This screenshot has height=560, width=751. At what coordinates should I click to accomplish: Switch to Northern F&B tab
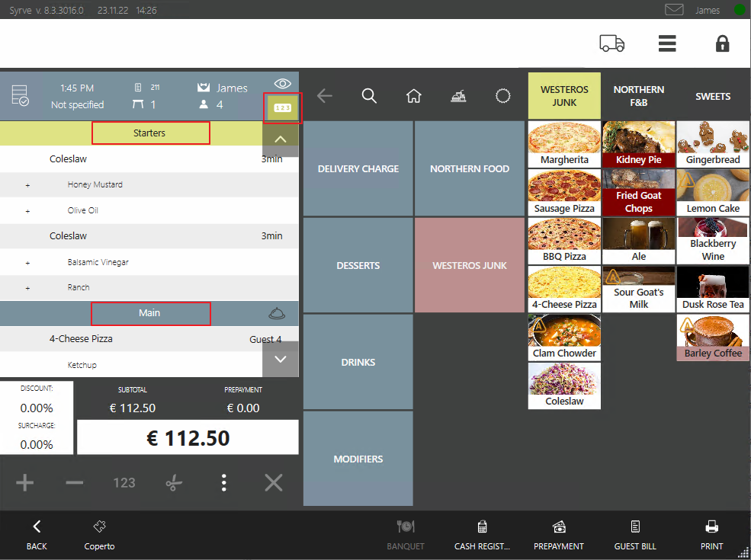(638, 96)
